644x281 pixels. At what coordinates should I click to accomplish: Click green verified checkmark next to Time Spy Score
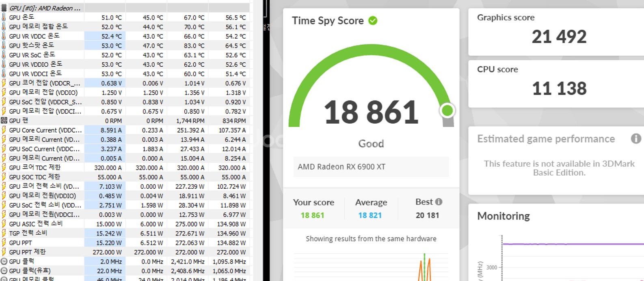[x=373, y=20]
